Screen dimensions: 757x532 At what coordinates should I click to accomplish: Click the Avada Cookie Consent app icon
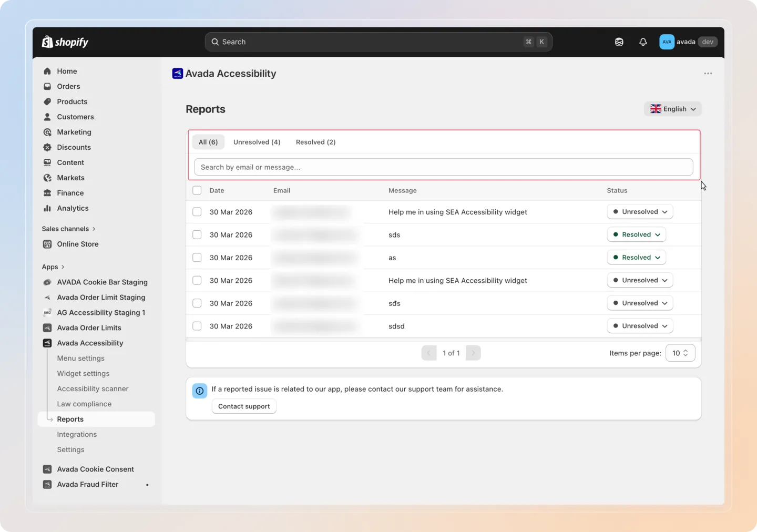[47, 469]
